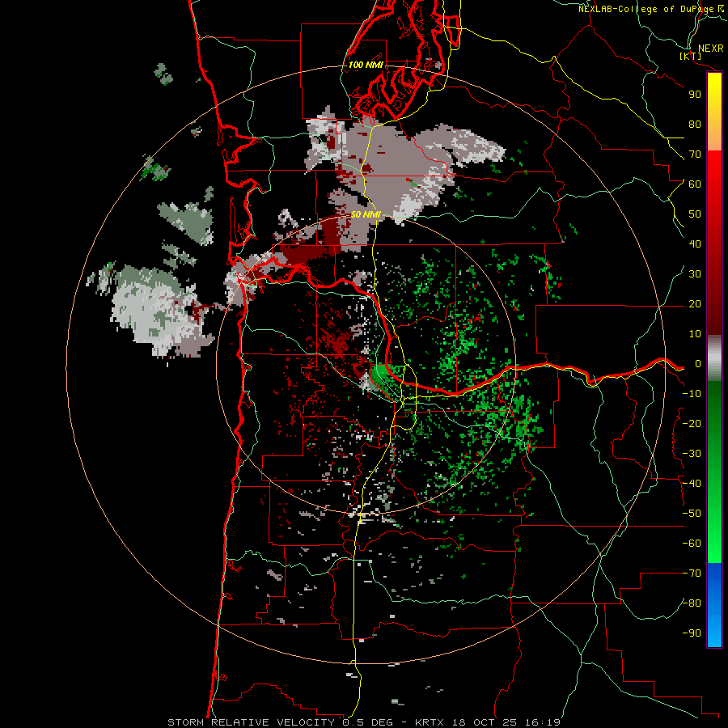Image resolution: width=728 pixels, height=728 pixels.
Task: Click the positive "50" scale value
Action: (x=695, y=214)
